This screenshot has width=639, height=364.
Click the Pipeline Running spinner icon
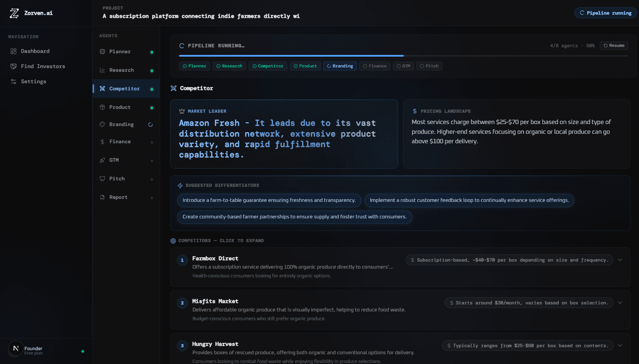tap(182, 46)
